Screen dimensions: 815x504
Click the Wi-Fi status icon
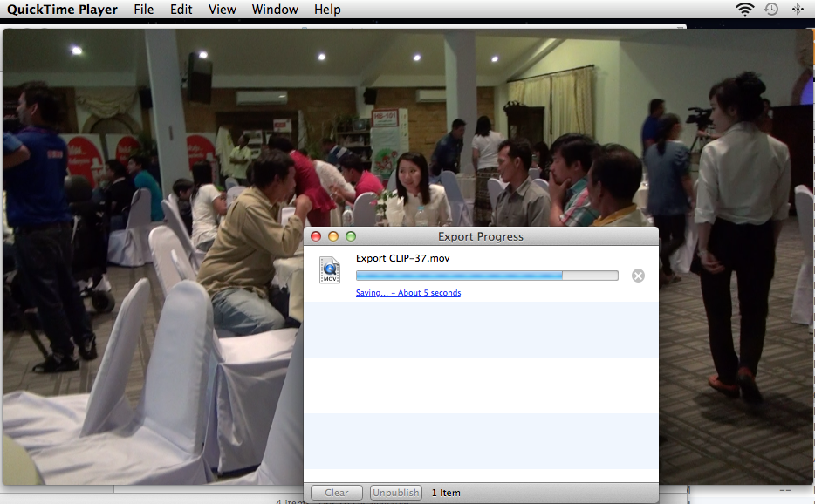click(x=745, y=9)
